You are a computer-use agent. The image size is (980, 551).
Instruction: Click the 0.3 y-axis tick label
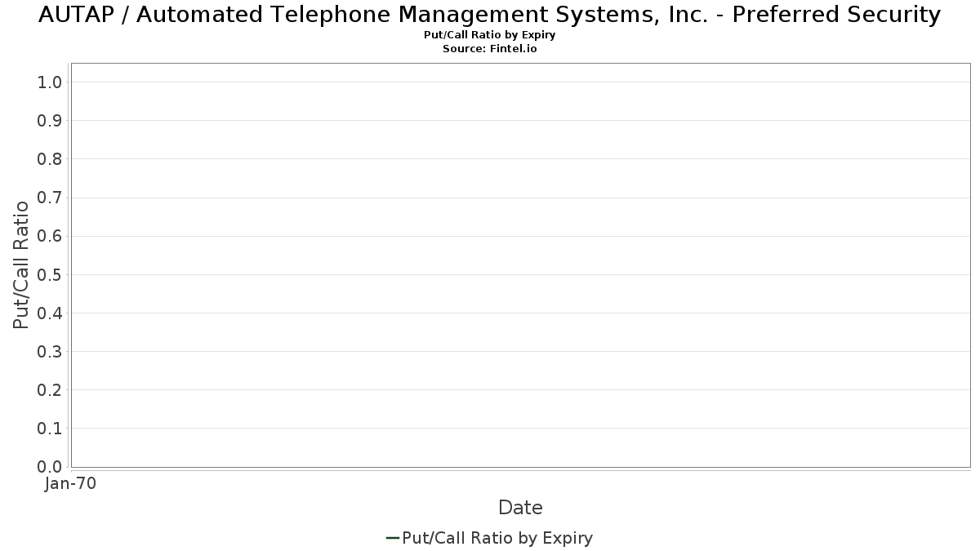(50, 351)
